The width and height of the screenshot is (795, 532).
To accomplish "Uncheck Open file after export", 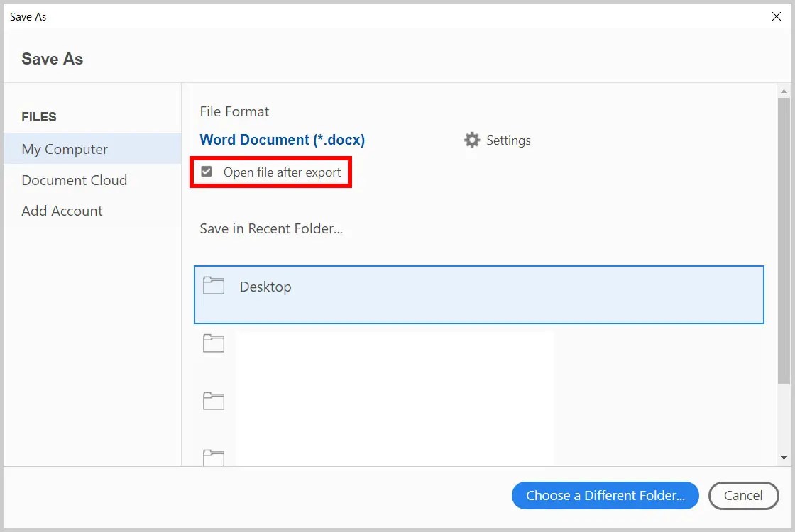I will [x=206, y=171].
